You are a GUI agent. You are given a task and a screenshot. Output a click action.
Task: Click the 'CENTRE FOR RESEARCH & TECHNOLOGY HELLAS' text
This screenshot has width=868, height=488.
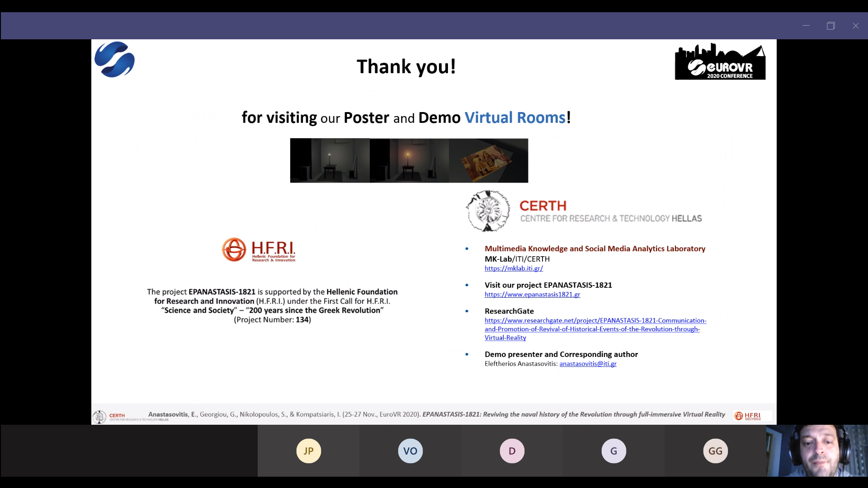(x=611, y=219)
